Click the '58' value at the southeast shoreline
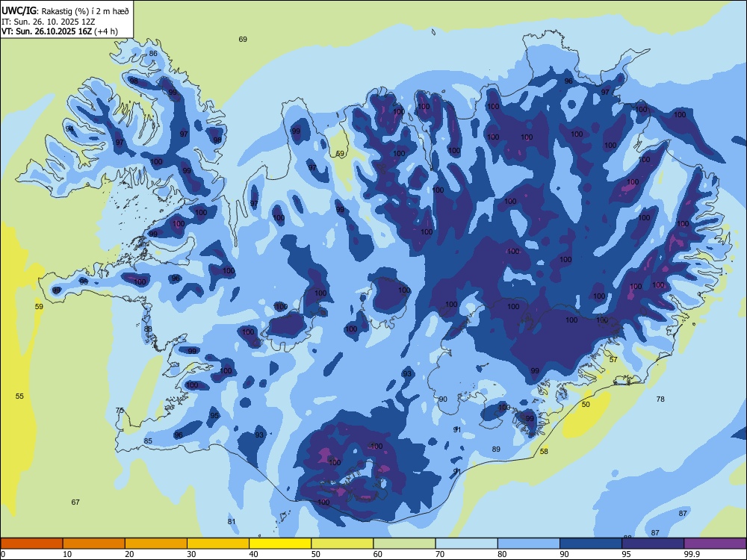The height and width of the screenshot is (560, 747). pyautogui.click(x=544, y=452)
